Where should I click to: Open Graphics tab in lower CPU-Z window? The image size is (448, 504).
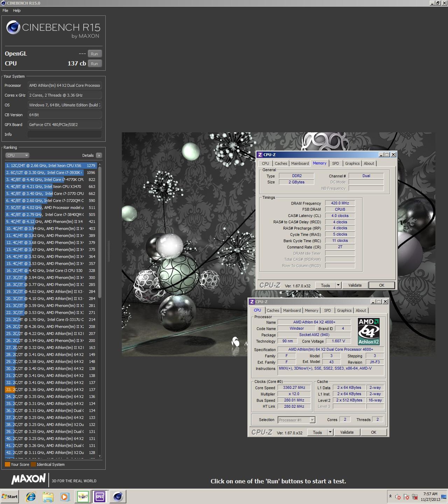coord(344,310)
